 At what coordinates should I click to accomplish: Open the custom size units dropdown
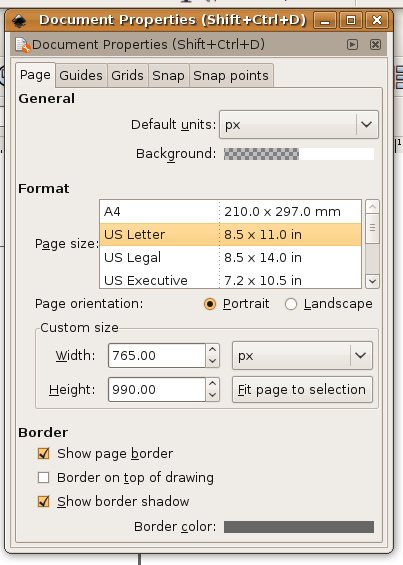point(302,356)
